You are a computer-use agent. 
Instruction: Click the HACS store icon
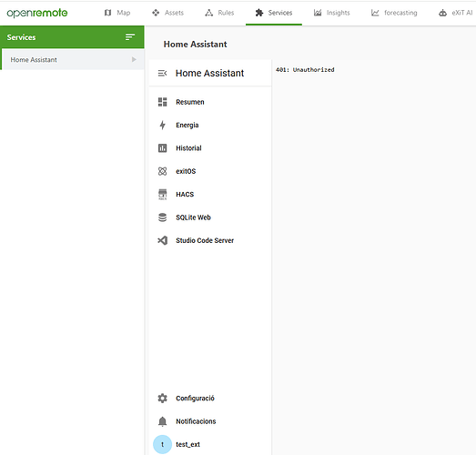click(x=162, y=194)
